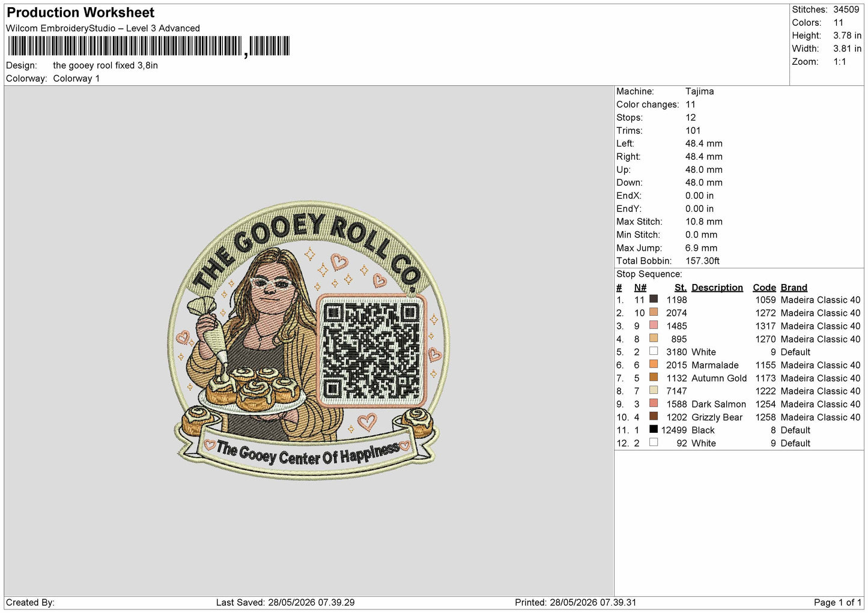Select the Dark Salmon color swatch
This screenshot has width=868, height=613.
654,403
